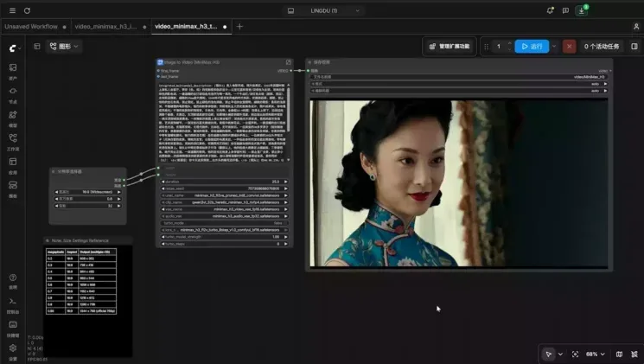The height and width of the screenshot is (364, 644).
Task: Open the Manage Extensions button
Action: click(450, 47)
